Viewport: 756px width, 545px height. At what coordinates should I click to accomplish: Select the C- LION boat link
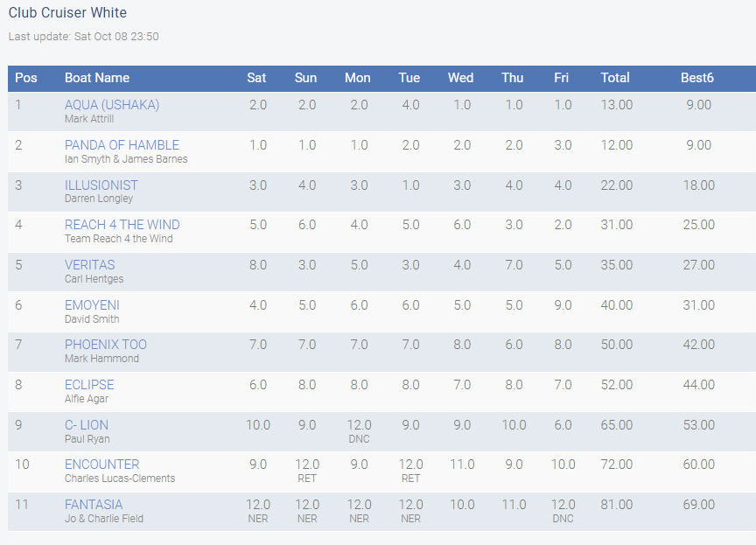[x=87, y=425]
